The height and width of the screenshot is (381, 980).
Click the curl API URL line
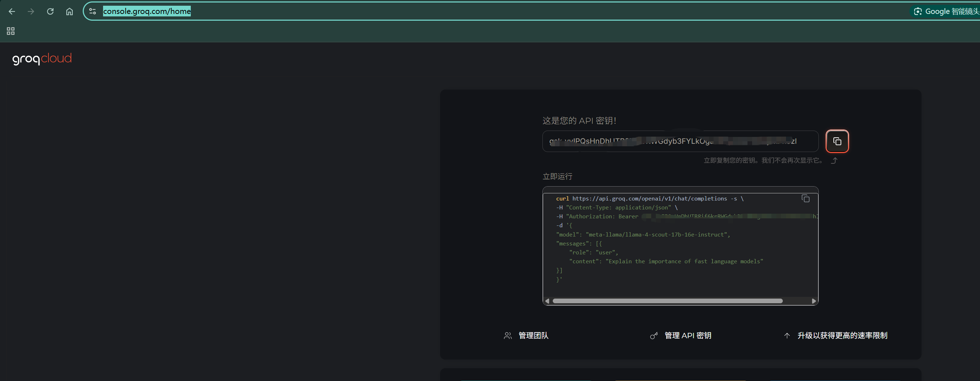click(x=650, y=198)
